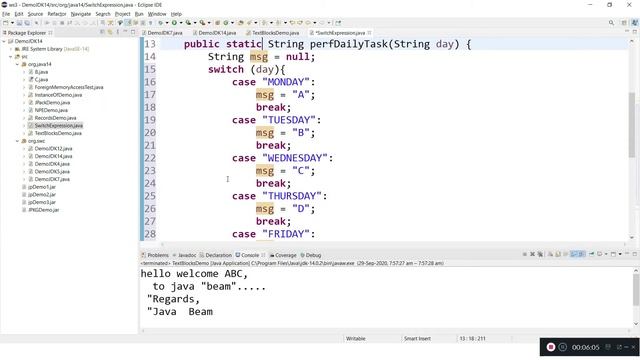Create a new Java package via toolbar
Screen dimensions: 640x360
(217, 23)
